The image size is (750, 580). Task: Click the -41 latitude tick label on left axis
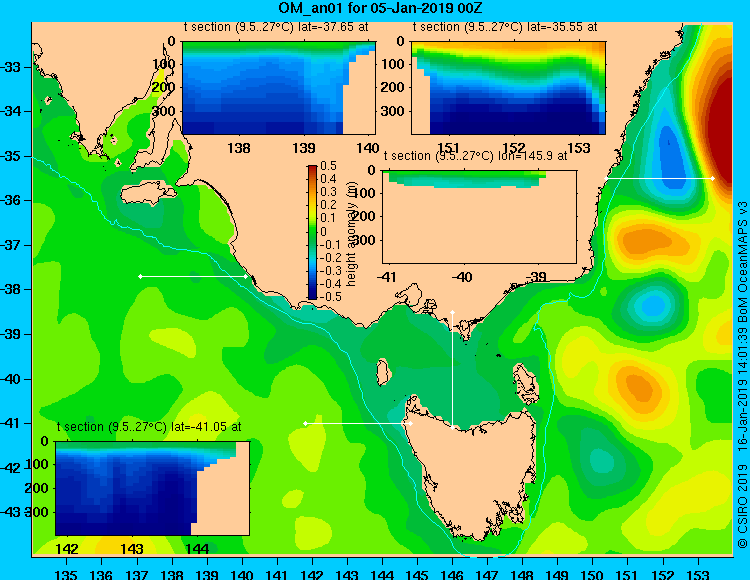click(11, 424)
